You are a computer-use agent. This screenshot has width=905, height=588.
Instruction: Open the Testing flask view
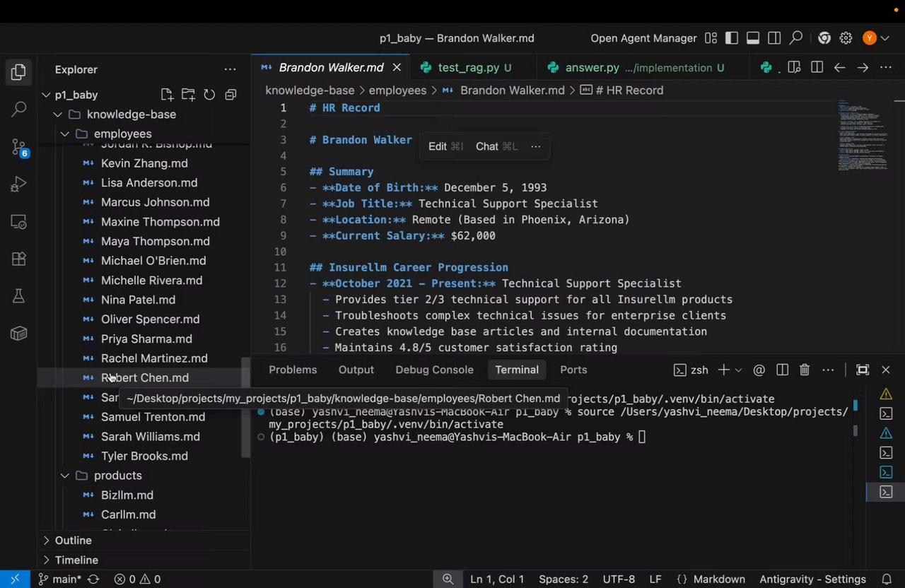click(x=19, y=297)
